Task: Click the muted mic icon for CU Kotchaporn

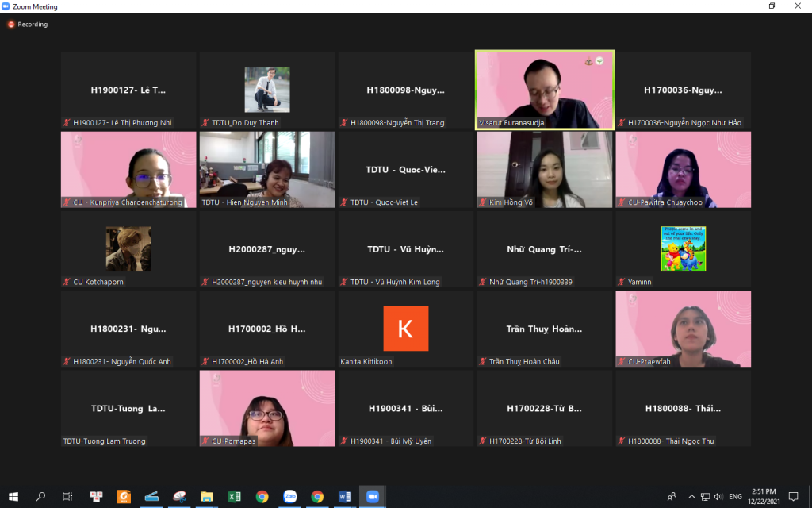Action: pyautogui.click(x=67, y=282)
